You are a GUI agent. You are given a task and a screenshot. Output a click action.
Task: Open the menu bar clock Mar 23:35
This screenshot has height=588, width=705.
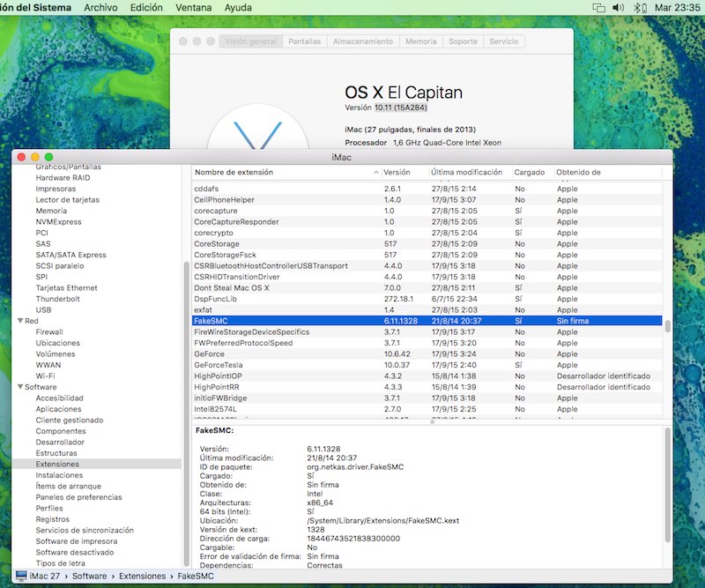[x=677, y=8]
